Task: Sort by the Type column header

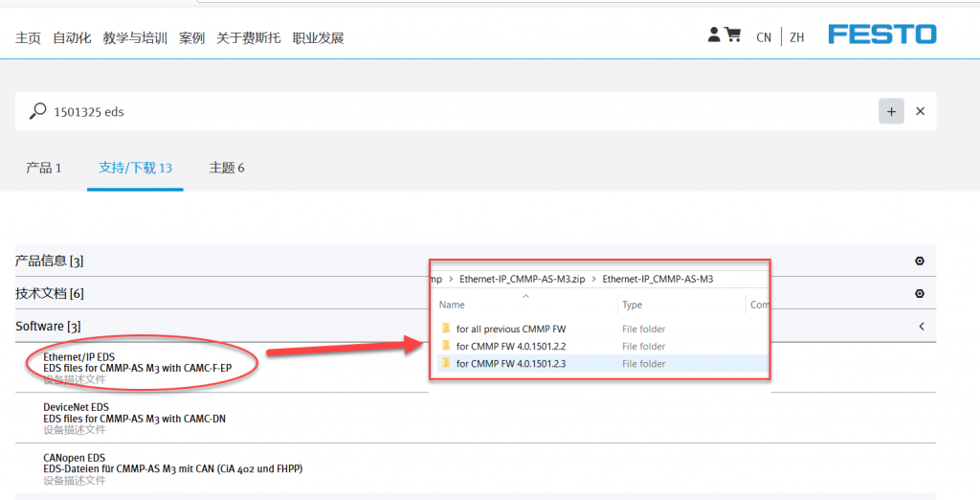Action: pos(632,305)
